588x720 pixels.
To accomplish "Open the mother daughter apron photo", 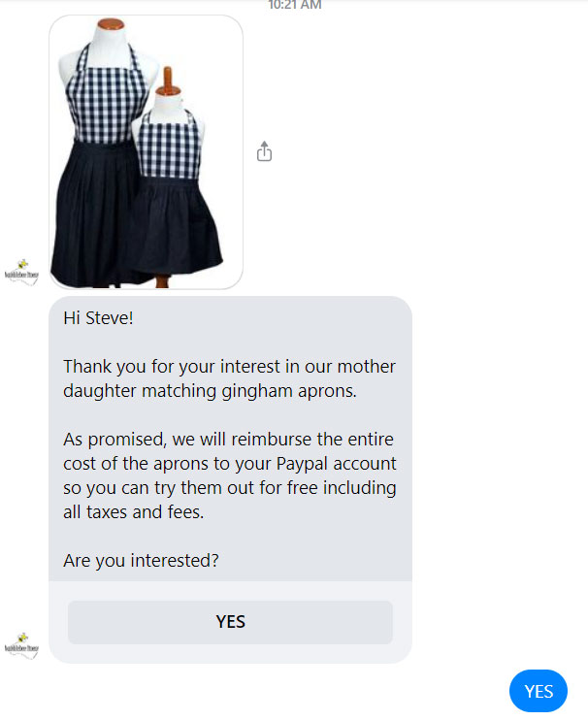I will pos(146,152).
